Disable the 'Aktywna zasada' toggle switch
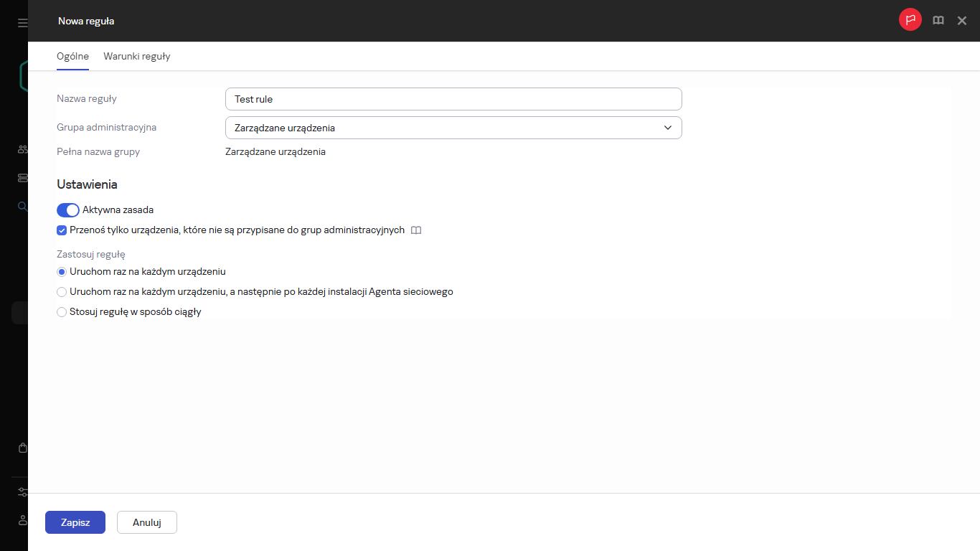 pyautogui.click(x=67, y=210)
